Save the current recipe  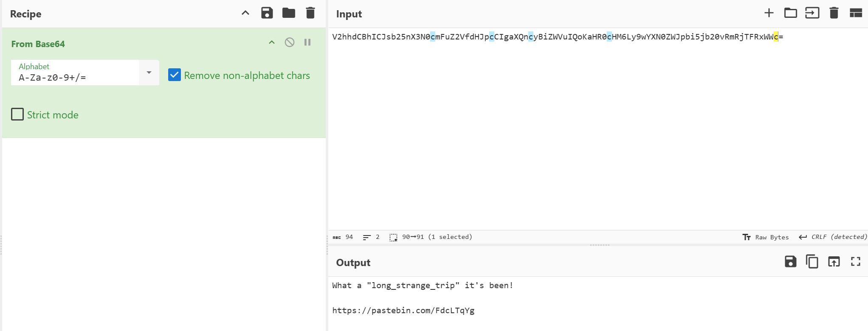pyautogui.click(x=267, y=13)
